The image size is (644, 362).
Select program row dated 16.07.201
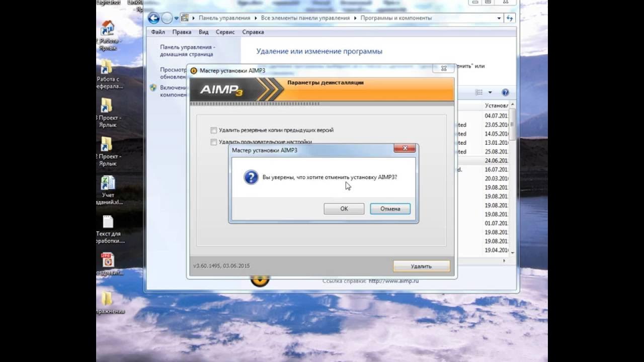tap(482, 170)
